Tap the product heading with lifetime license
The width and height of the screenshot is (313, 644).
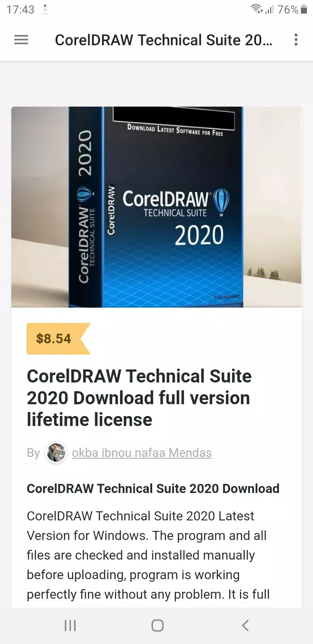coord(139,398)
